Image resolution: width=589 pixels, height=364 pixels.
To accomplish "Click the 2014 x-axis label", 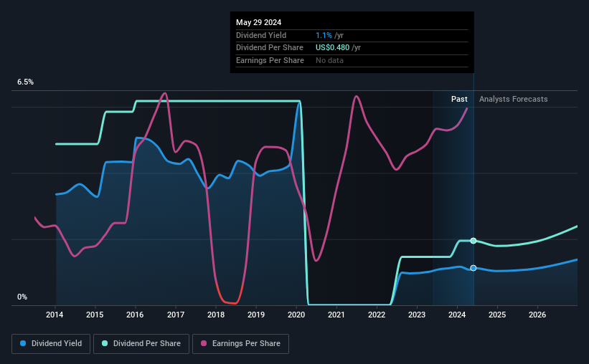I will (55, 315).
